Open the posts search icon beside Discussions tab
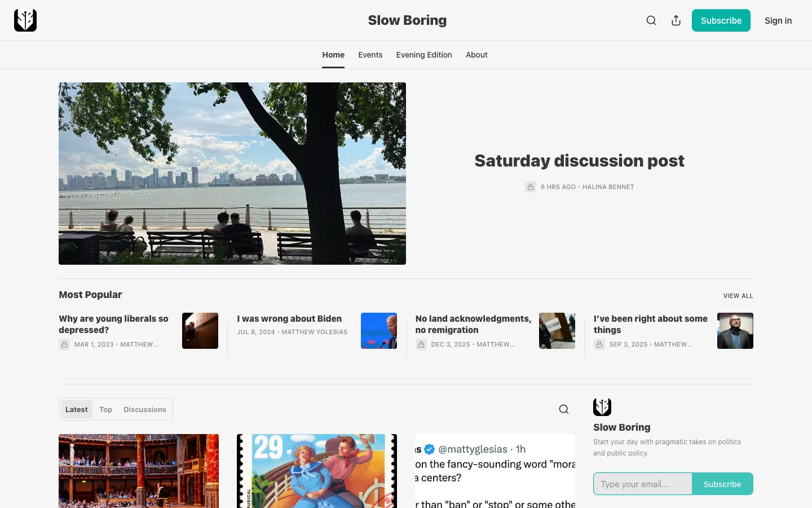The image size is (812, 508). pyautogui.click(x=564, y=409)
